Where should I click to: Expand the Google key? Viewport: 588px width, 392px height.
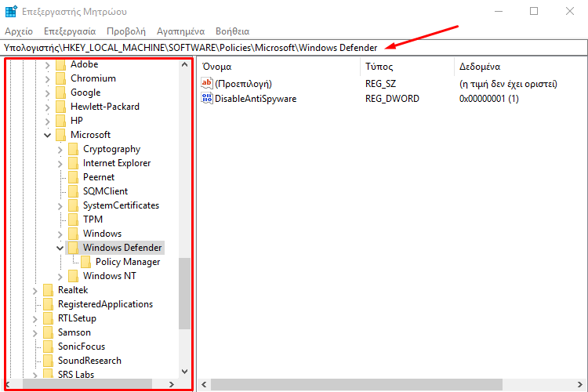[47, 93]
